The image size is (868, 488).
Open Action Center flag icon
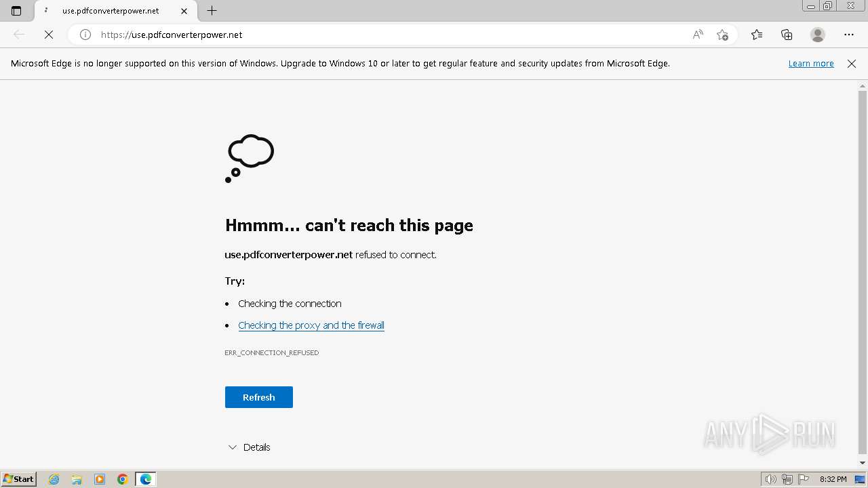(804, 479)
